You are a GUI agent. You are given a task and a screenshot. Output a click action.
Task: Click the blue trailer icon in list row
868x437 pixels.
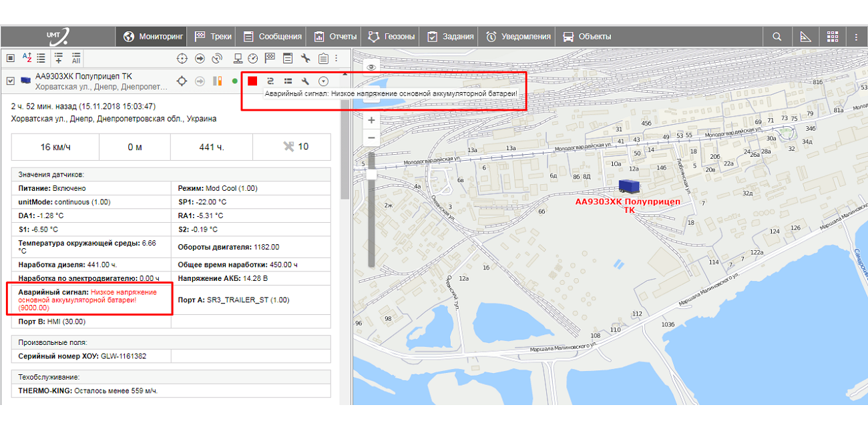(x=25, y=81)
